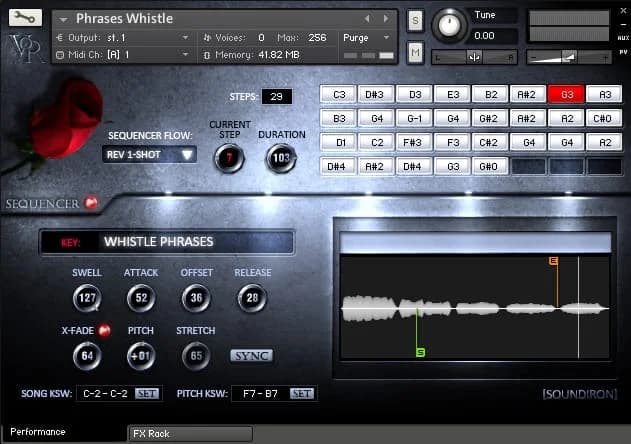Screen dimensions: 631x444
Task: Expand the Purge dropdown menu
Action: (366, 37)
